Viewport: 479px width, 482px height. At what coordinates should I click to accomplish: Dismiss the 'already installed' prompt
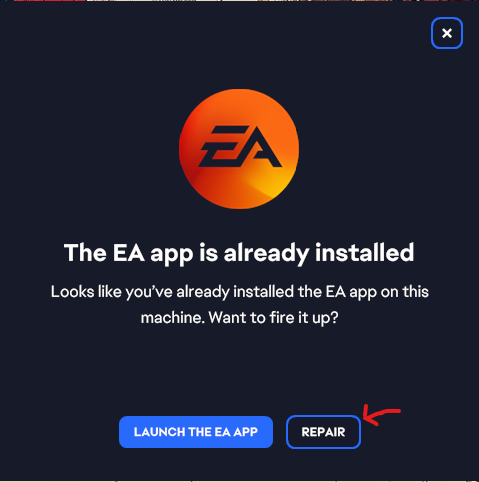[447, 33]
